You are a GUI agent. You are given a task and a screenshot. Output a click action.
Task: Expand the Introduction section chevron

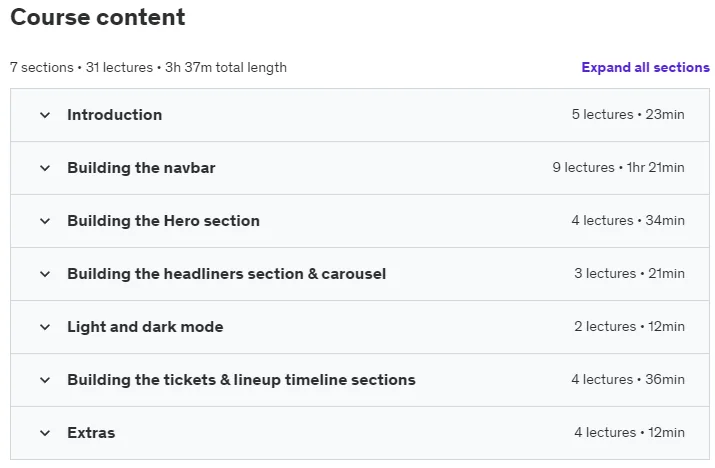pos(45,115)
